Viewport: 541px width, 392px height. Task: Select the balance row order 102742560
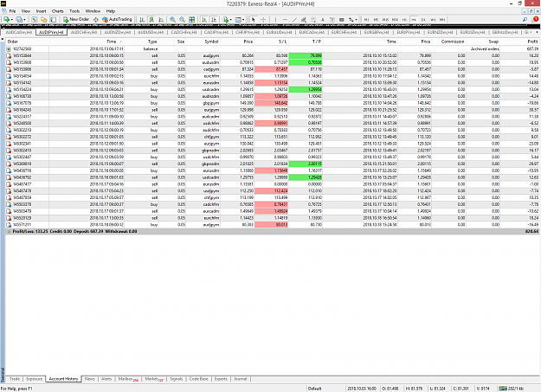(273, 49)
